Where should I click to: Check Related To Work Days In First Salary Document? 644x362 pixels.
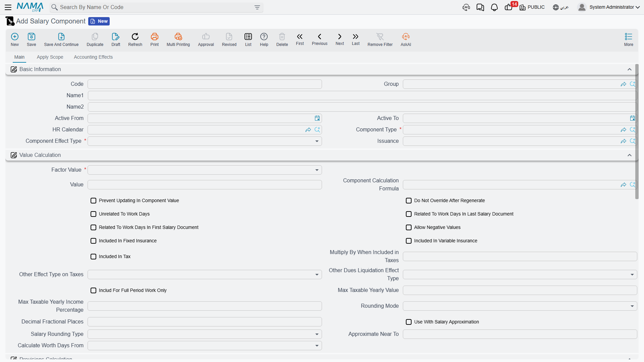click(x=94, y=228)
